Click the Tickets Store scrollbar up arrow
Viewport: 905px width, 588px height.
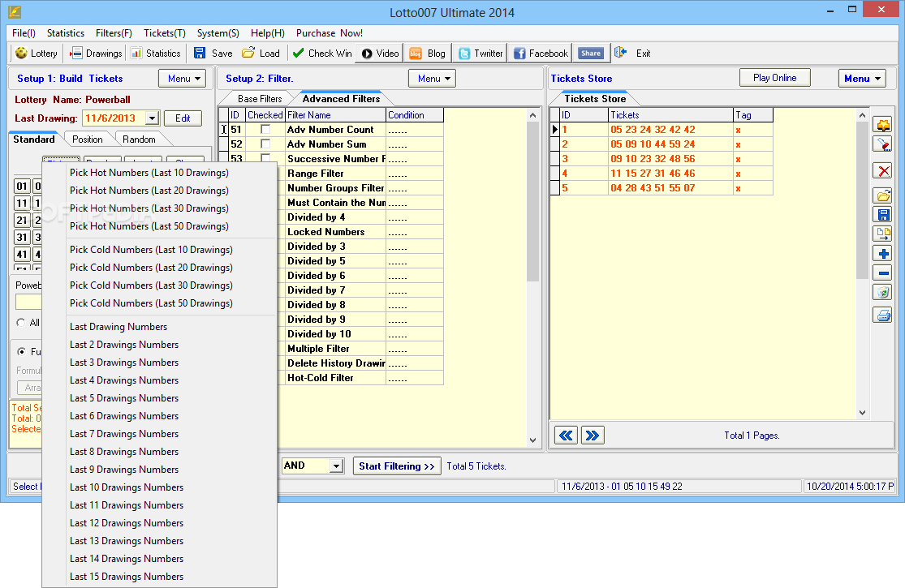(x=862, y=115)
